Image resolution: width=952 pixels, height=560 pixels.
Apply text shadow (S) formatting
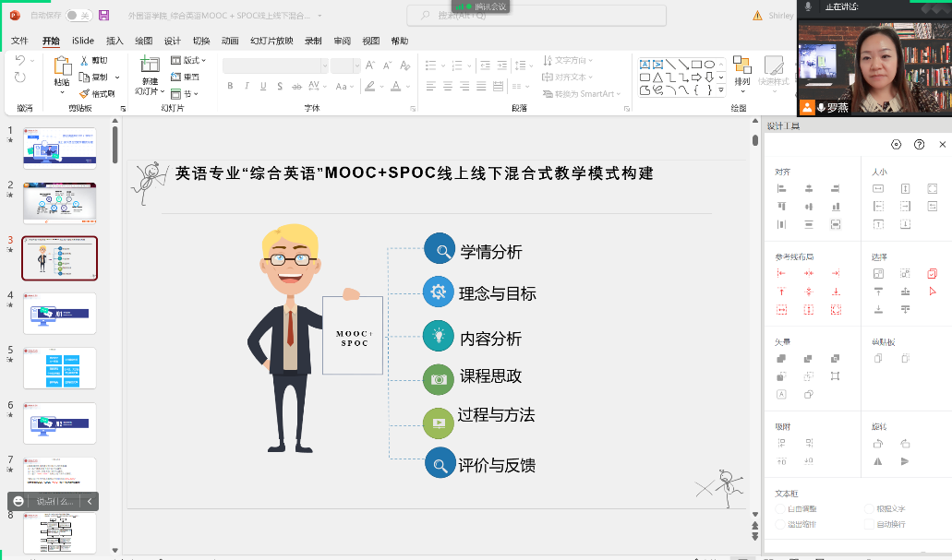[x=280, y=86]
